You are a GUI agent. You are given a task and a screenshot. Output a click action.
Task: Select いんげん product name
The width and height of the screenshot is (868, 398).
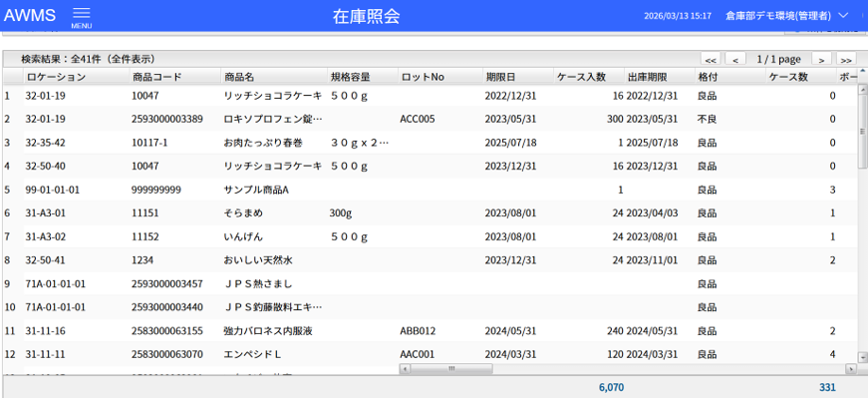[x=243, y=236]
